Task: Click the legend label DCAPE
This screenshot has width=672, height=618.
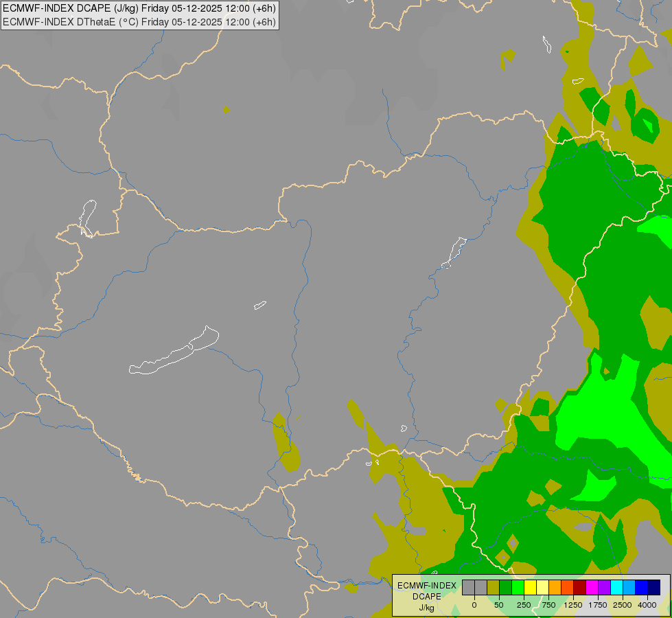Action: pyautogui.click(x=427, y=597)
